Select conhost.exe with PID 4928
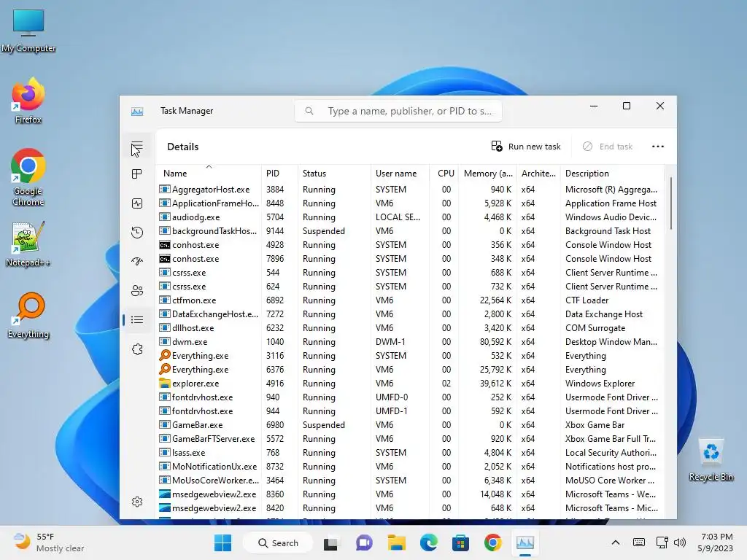The height and width of the screenshot is (560, 747). [x=410, y=245]
